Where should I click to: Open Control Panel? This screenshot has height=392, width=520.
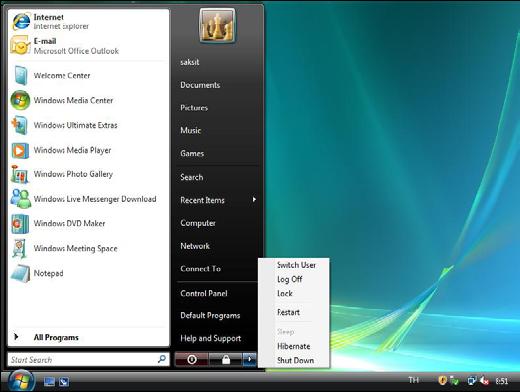tap(204, 293)
